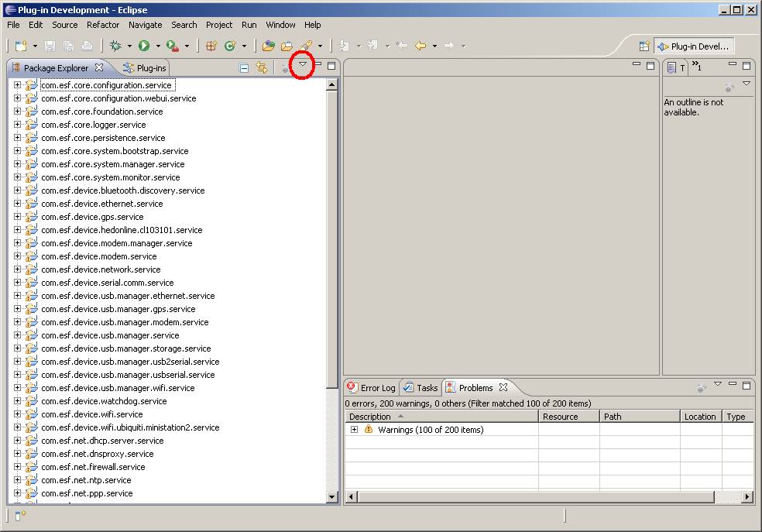Screen dimensions: 762x532
Task: Click the New Java Class icon
Action: (230, 46)
